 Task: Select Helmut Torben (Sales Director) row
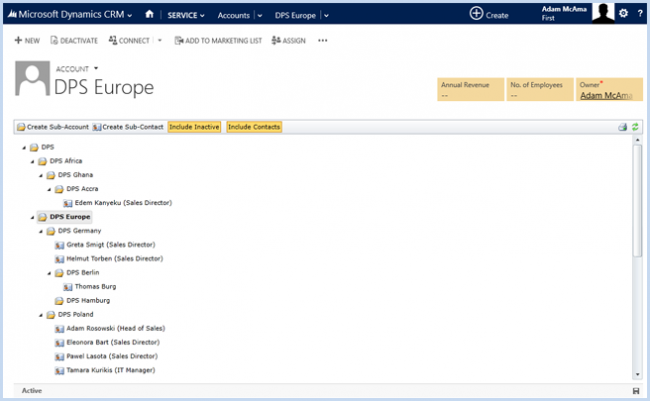coord(109,259)
